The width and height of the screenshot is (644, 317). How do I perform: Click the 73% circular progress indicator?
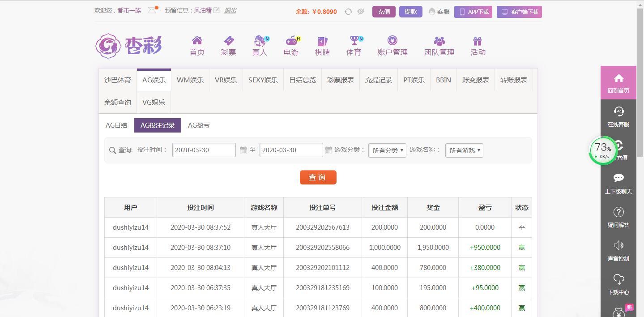602,150
